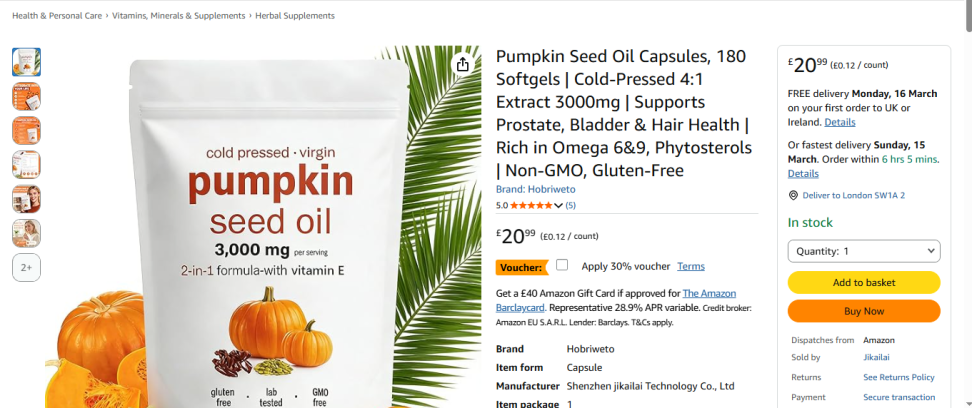Open the voucher Terms link
Viewport: 972px width, 408px height.
pyautogui.click(x=691, y=266)
